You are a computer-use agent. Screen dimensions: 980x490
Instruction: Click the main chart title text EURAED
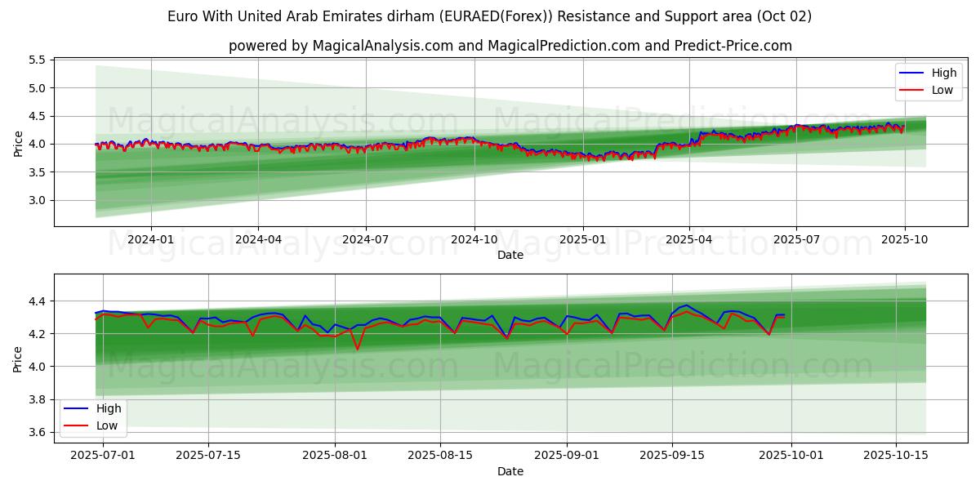pos(489,16)
